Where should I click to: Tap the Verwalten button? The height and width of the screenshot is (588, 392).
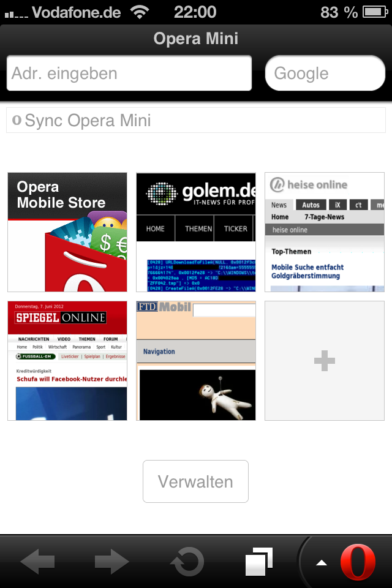195,481
